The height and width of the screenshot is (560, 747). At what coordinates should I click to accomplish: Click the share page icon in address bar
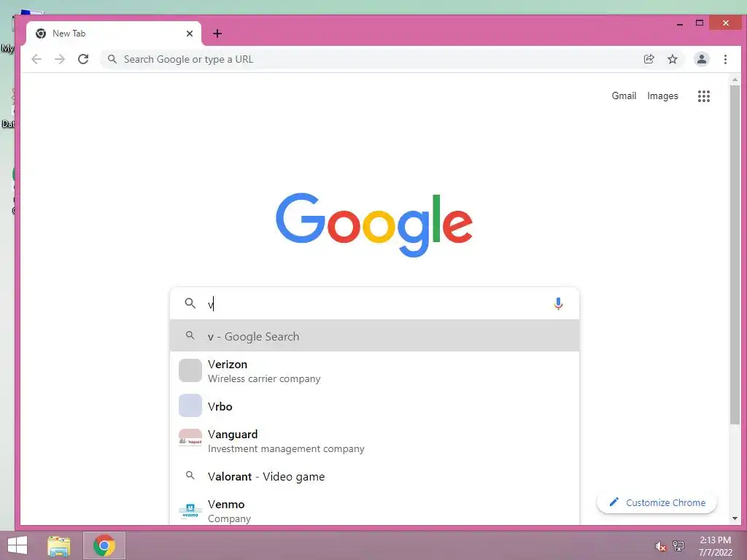(649, 59)
